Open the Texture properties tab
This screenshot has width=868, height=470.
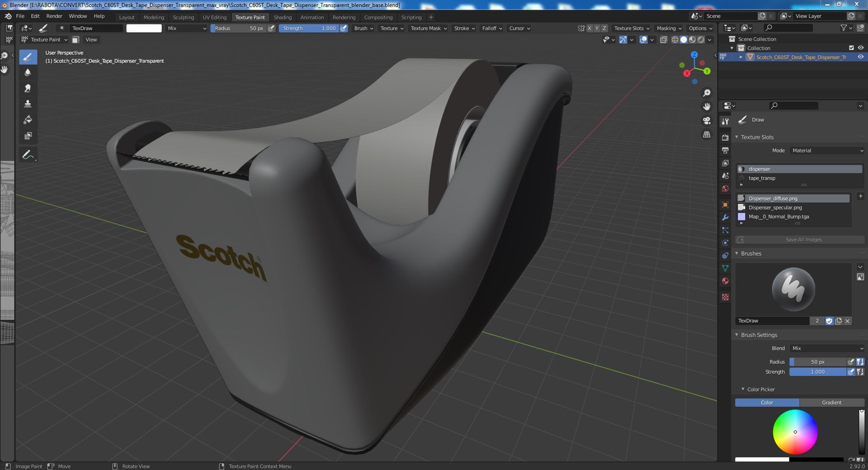pos(725,297)
